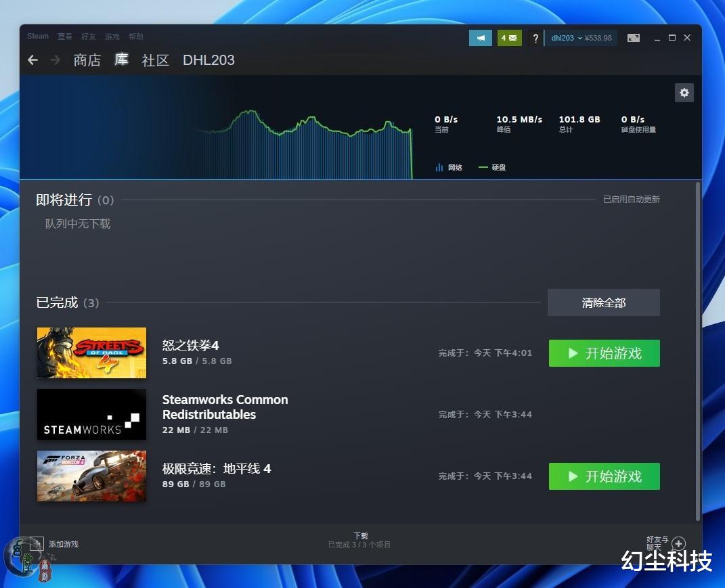Open Friends & Chat with the plus icon

678,543
